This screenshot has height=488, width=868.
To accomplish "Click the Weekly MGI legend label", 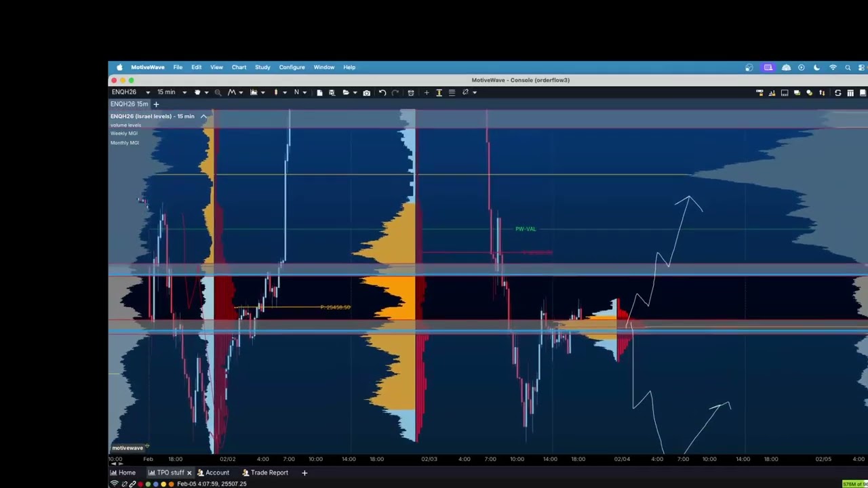I will (x=124, y=134).
